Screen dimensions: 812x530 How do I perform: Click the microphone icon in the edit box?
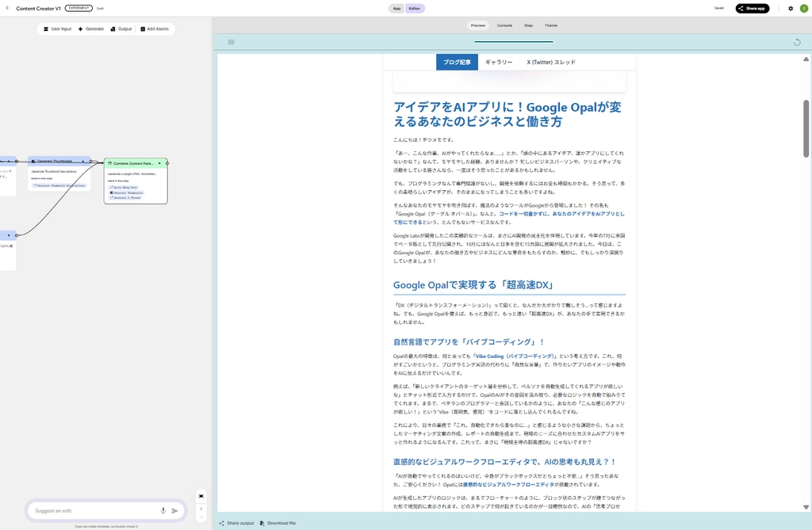(163, 511)
